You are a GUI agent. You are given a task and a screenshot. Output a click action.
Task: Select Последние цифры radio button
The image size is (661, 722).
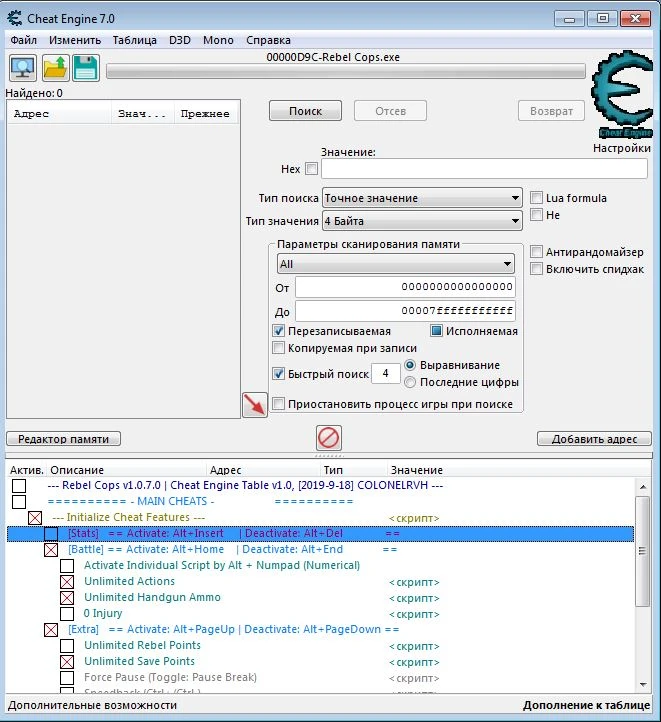coord(410,382)
